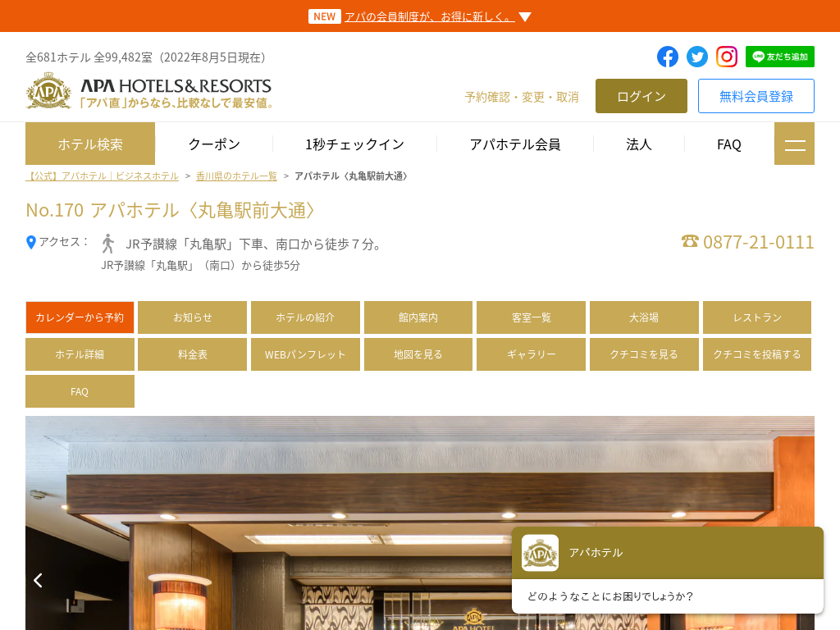Click the 地図を見る button
Screen dimensions: 840x630
coord(418,354)
